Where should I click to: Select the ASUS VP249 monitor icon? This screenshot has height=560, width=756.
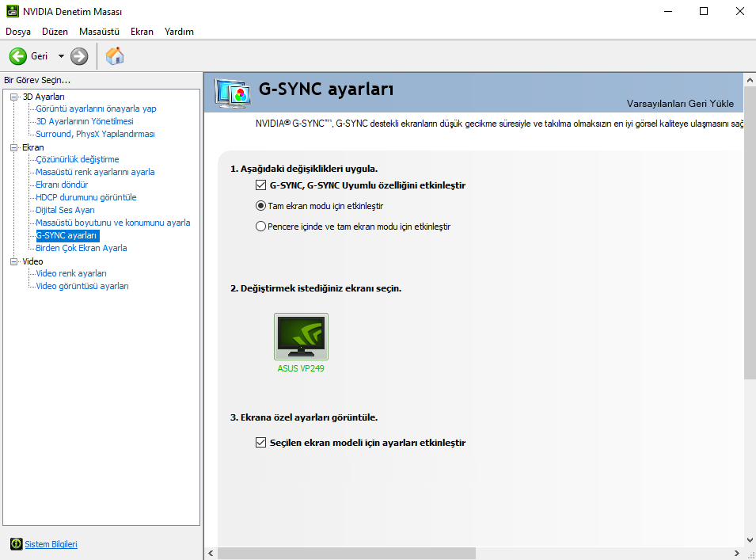pos(300,336)
